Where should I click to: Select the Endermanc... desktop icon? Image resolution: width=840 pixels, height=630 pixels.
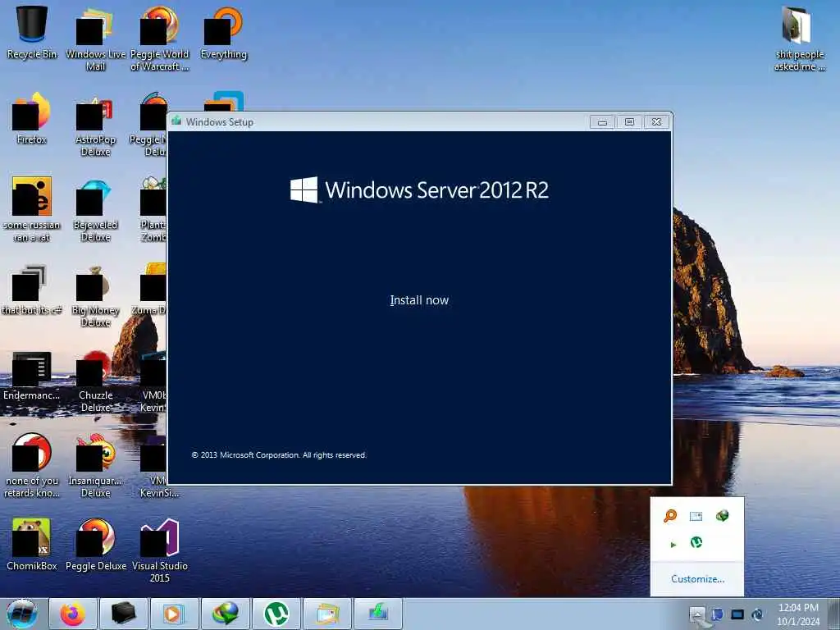click(32, 375)
